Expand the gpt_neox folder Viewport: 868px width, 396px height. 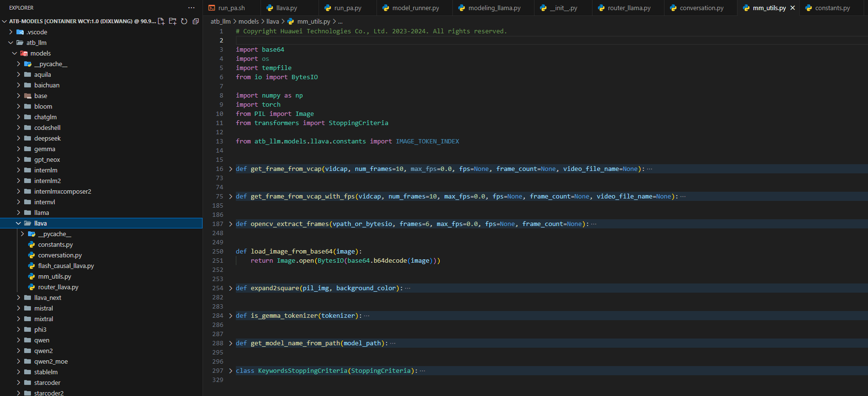click(x=18, y=159)
